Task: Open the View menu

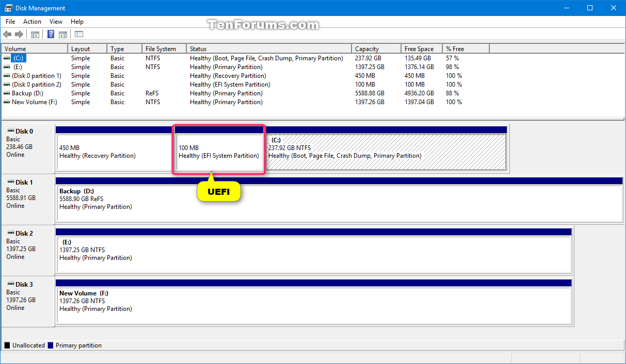Action: click(x=56, y=22)
